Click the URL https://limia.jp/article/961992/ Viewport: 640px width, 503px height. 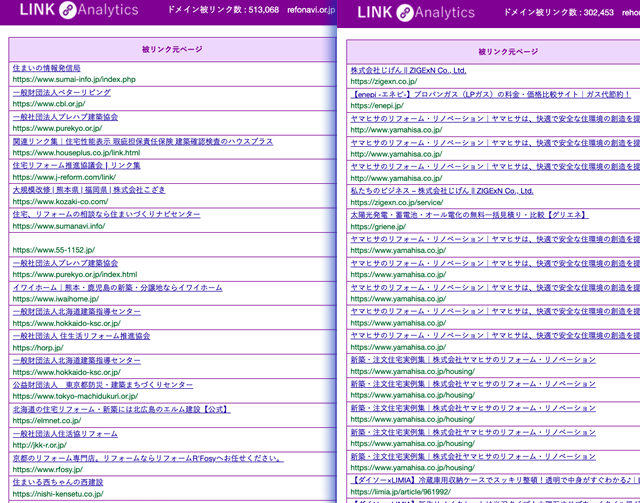pos(400,492)
